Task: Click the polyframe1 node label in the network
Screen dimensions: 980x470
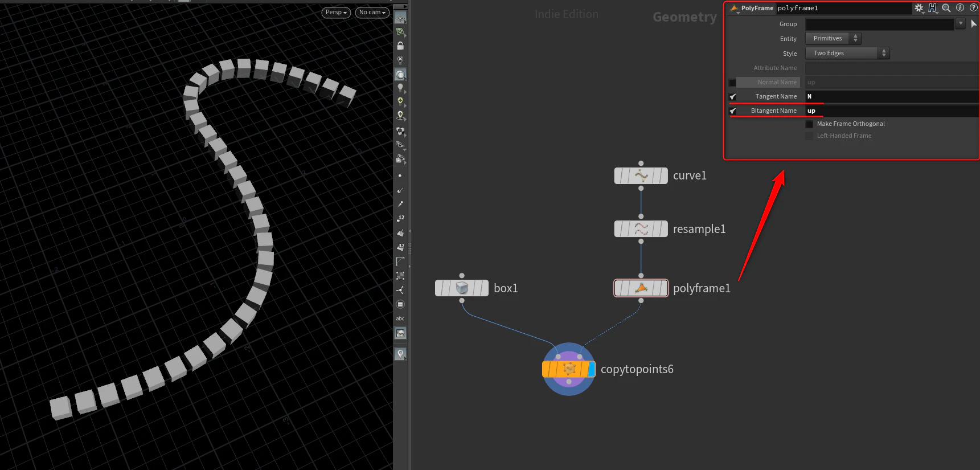Action: [702, 288]
